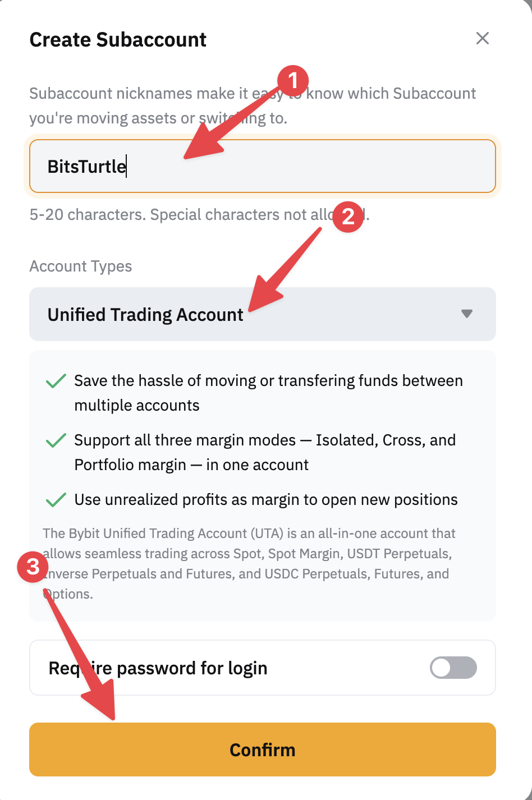
Task: Click checkmark beside "Save the hassle" benefit
Action: 56,381
